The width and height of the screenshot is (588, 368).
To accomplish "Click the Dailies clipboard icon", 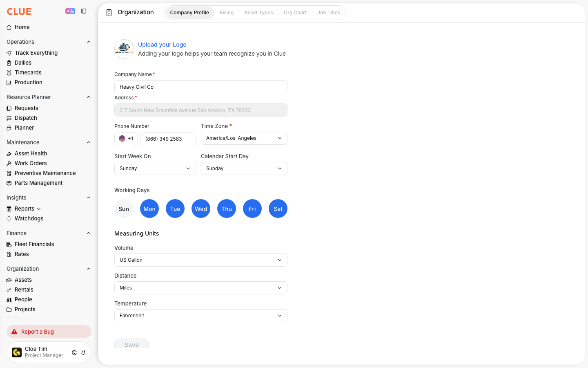I will pyautogui.click(x=9, y=63).
